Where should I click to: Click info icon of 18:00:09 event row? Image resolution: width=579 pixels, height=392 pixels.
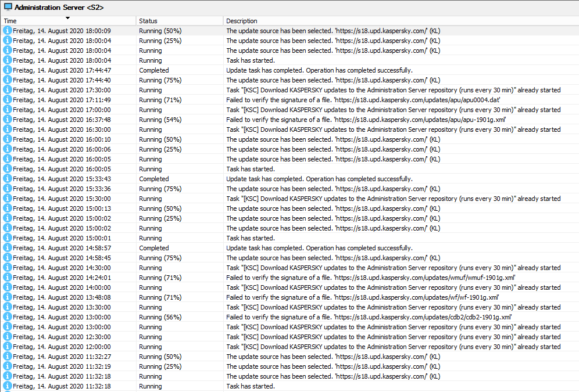[7, 31]
